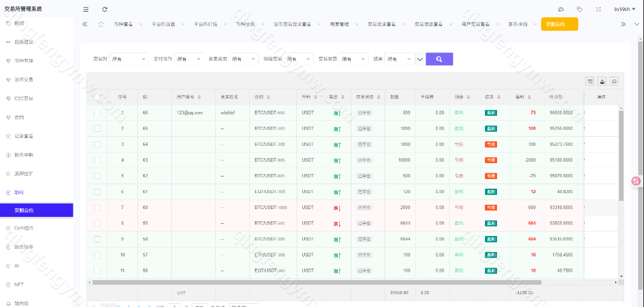This screenshot has height=307, width=644.
Task: Collapse the sidebar using the menu fold icon
Action: click(86, 9)
